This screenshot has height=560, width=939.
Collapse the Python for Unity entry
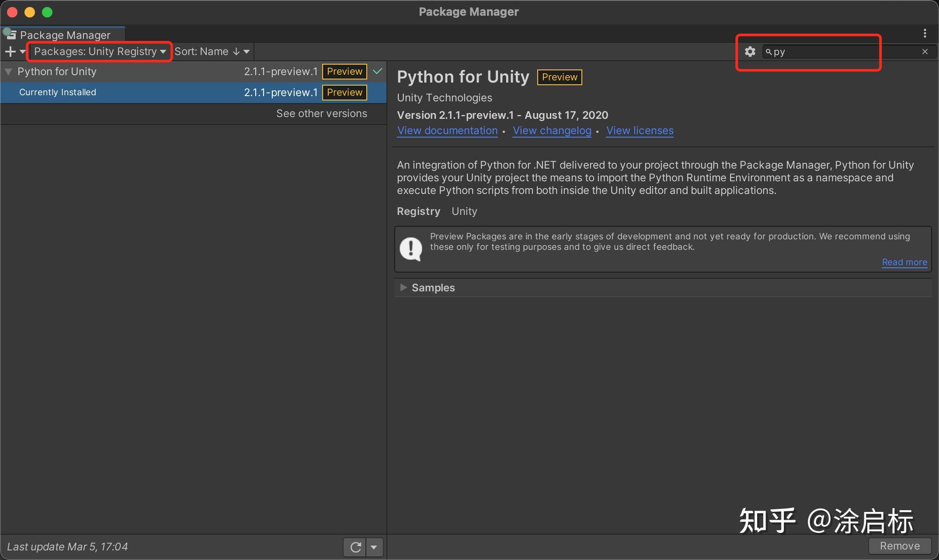pyautogui.click(x=8, y=72)
